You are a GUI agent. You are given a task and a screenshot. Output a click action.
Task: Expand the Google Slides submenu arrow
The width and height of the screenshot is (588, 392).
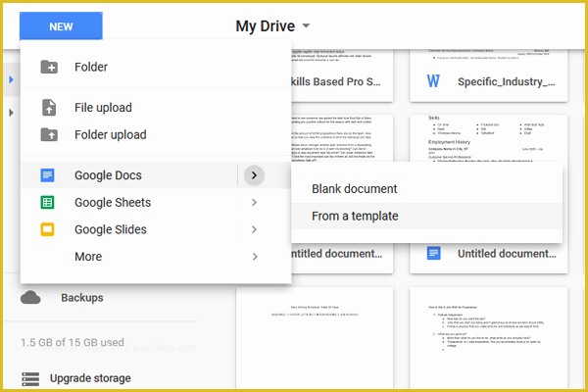254,229
